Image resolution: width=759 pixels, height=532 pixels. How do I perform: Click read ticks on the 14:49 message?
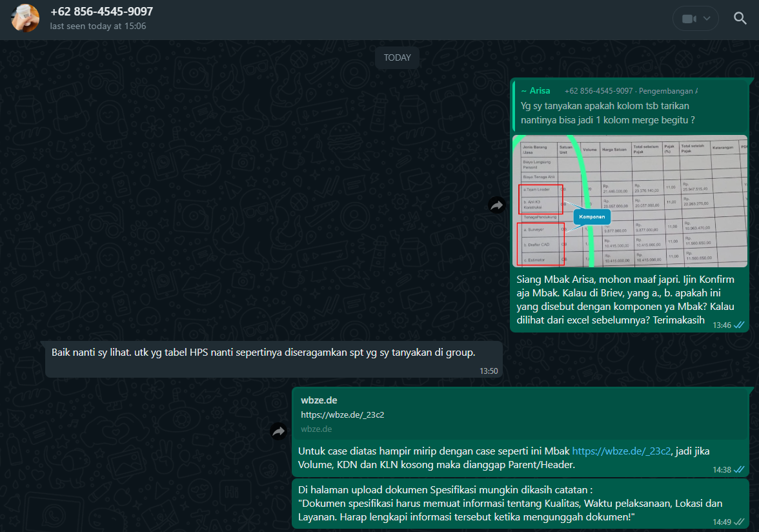(740, 522)
